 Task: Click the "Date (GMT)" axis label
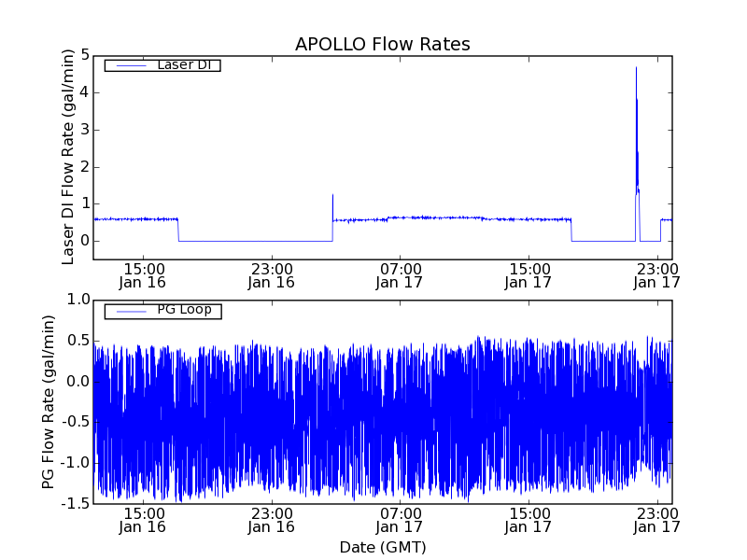[x=383, y=547]
